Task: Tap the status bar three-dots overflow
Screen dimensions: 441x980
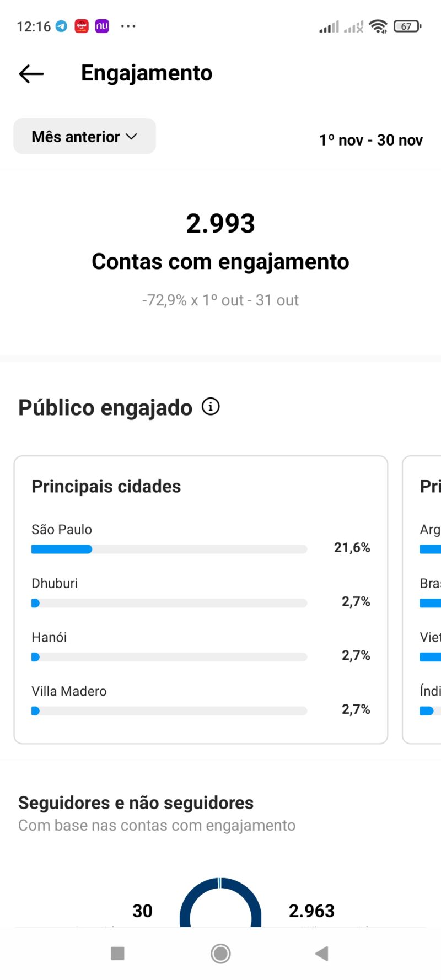Action: click(128, 26)
